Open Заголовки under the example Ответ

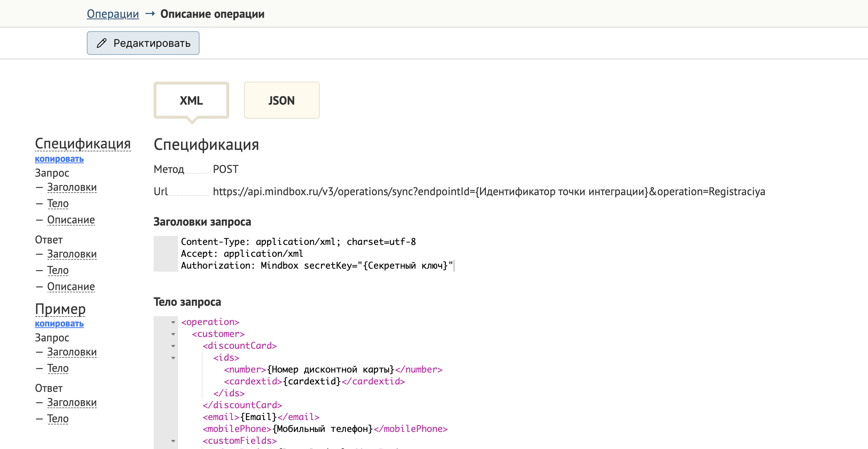pyautogui.click(x=72, y=403)
